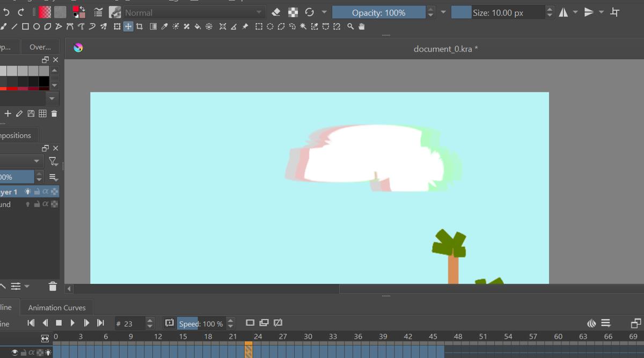
Task: Select the Zoom tool
Action: pyautogui.click(x=350, y=25)
